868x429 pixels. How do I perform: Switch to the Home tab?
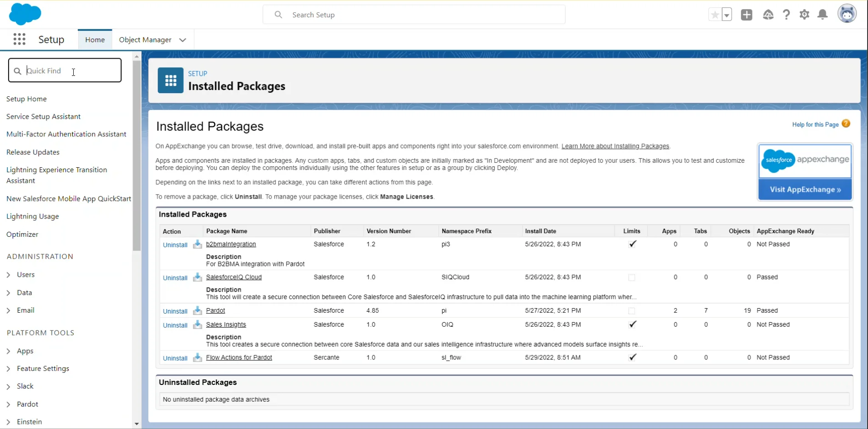pyautogui.click(x=95, y=39)
